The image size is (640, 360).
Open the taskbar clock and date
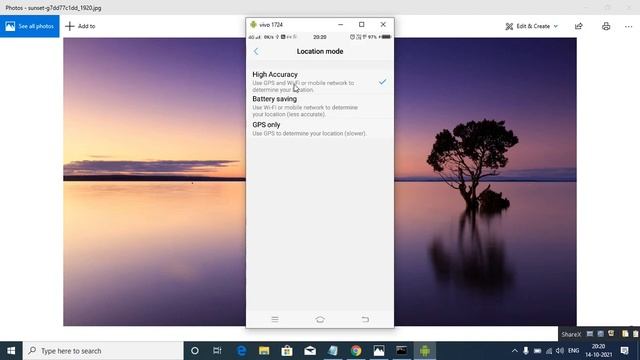[x=598, y=351]
